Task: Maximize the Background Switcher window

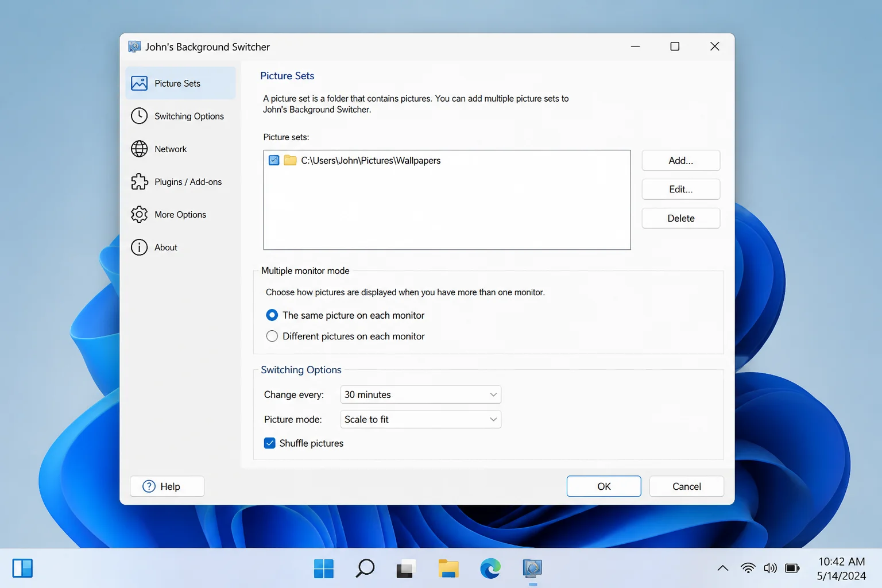Action: click(x=675, y=47)
